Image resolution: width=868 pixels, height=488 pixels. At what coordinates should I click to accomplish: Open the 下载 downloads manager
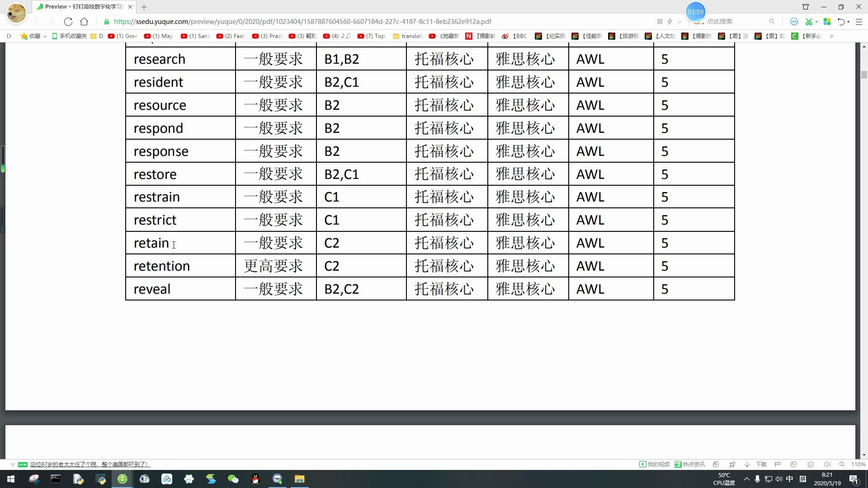tap(756, 464)
